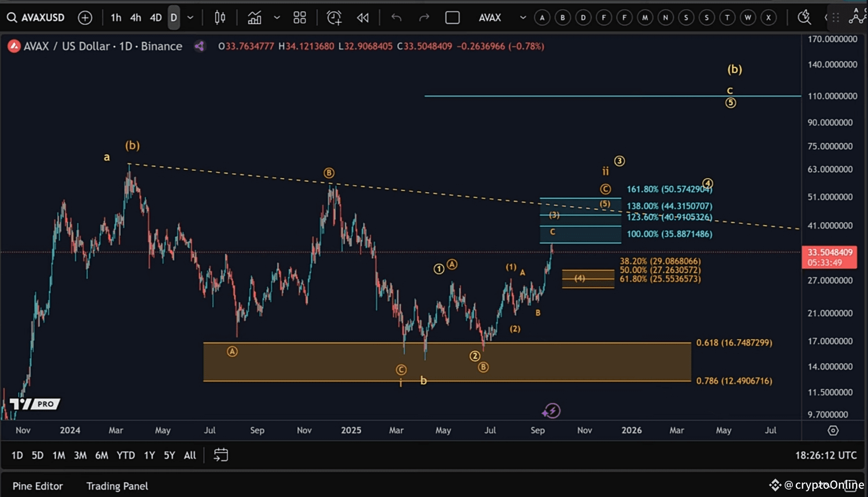Open the Pine Editor panel
The image size is (868, 497).
pos(38,486)
